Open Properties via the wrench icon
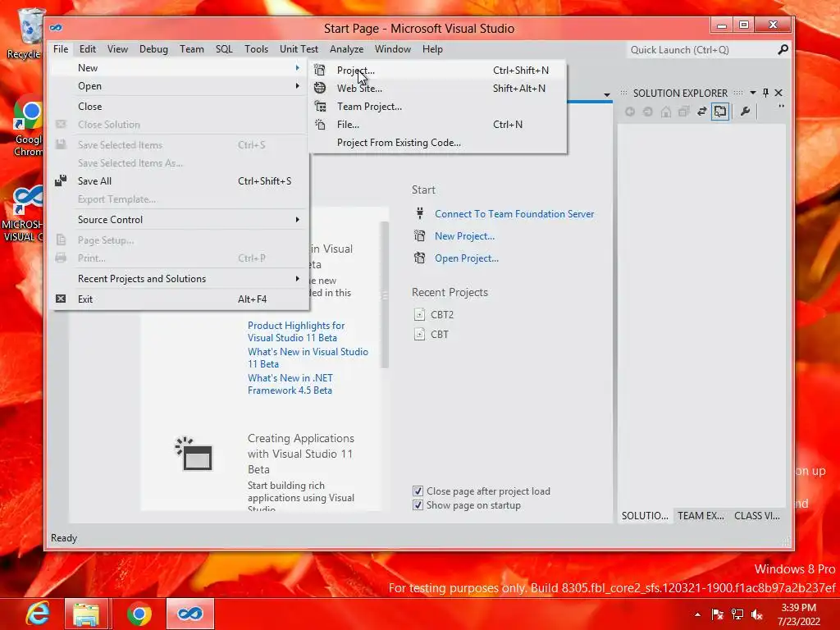840x630 pixels. coord(745,112)
